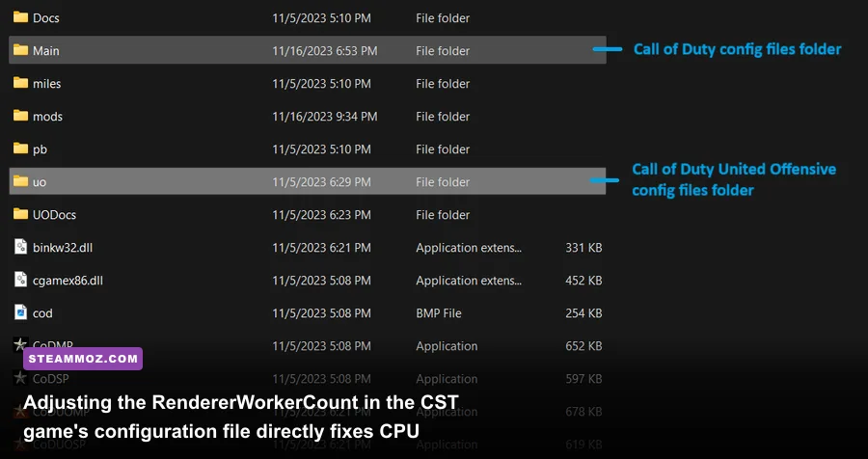This screenshot has height=459, width=868.
Task: Click the cgamex86.dll row's modified date
Action: [x=321, y=281]
